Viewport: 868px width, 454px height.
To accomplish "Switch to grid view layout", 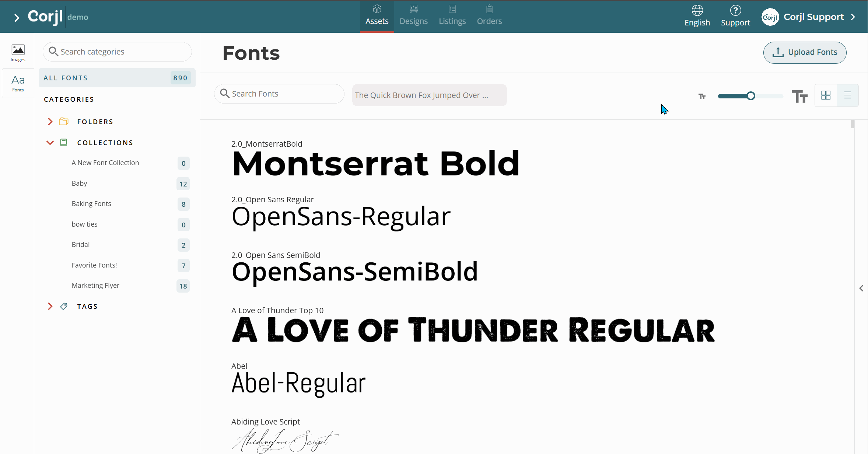I will tap(826, 95).
